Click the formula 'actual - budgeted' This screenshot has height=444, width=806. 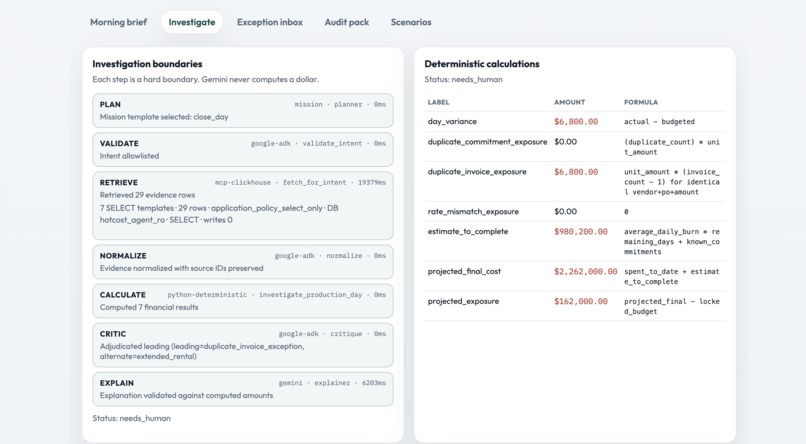pos(659,122)
